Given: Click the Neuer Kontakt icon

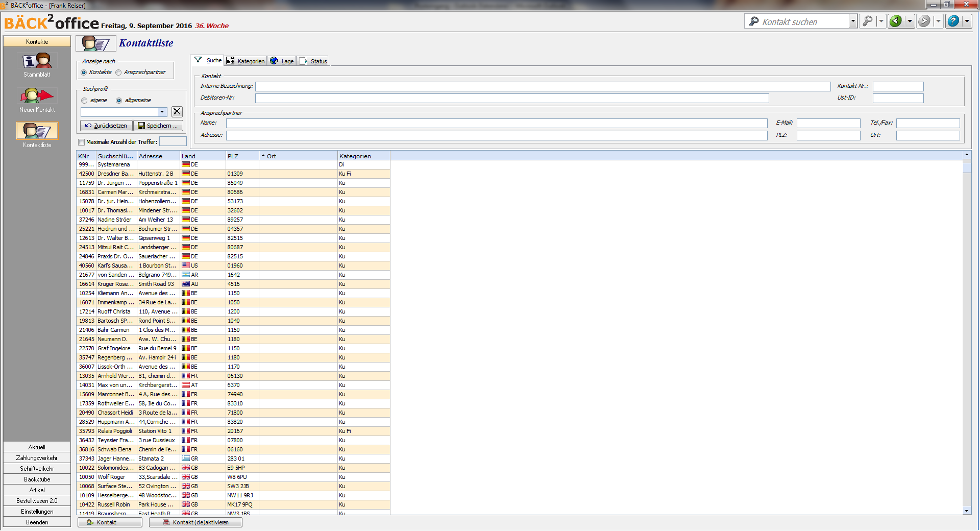Looking at the screenshot, I should (x=37, y=96).
